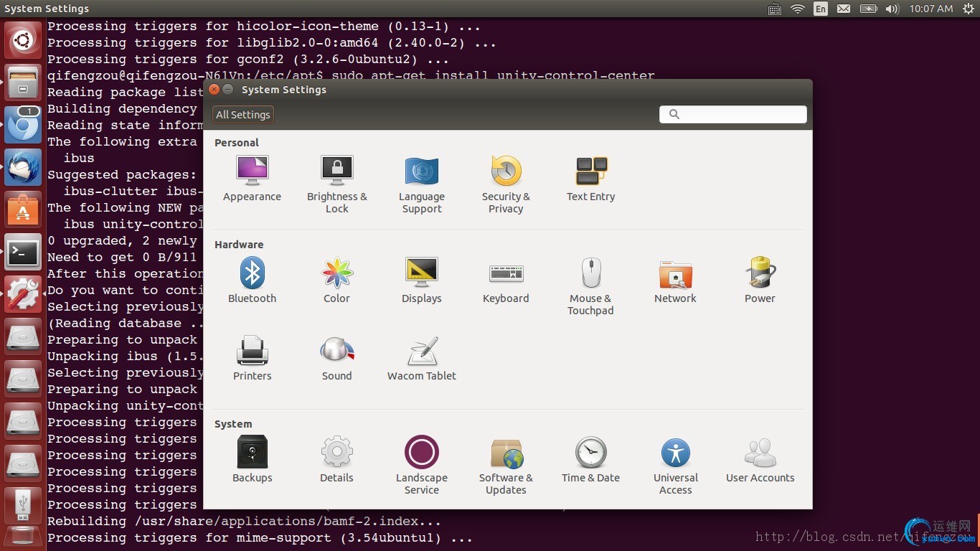
Task: Open the Wi-Fi network indicator menu
Action: 798,9
